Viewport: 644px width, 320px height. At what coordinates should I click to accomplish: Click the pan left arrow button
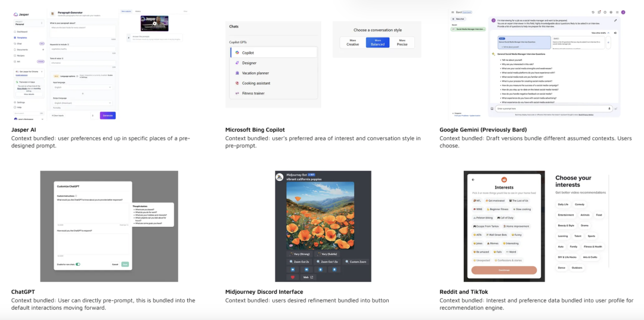pyautogui.click(x=293, y=269)
